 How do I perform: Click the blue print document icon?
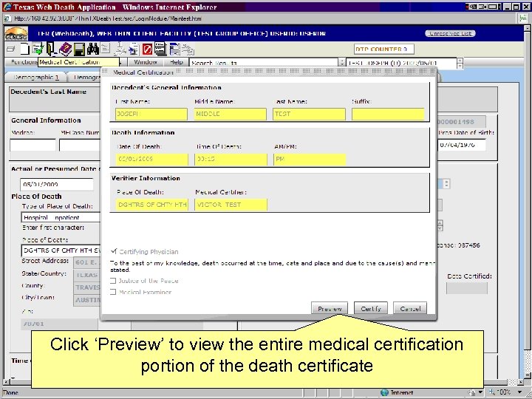point(133,50)
